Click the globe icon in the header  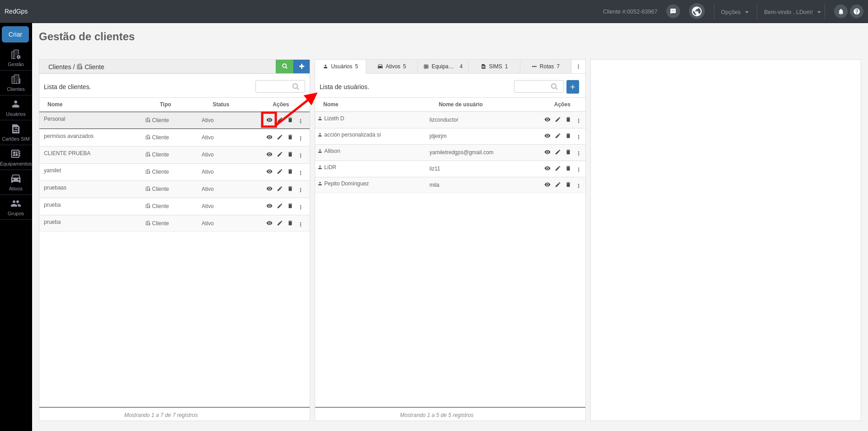(x=697, y=11)
